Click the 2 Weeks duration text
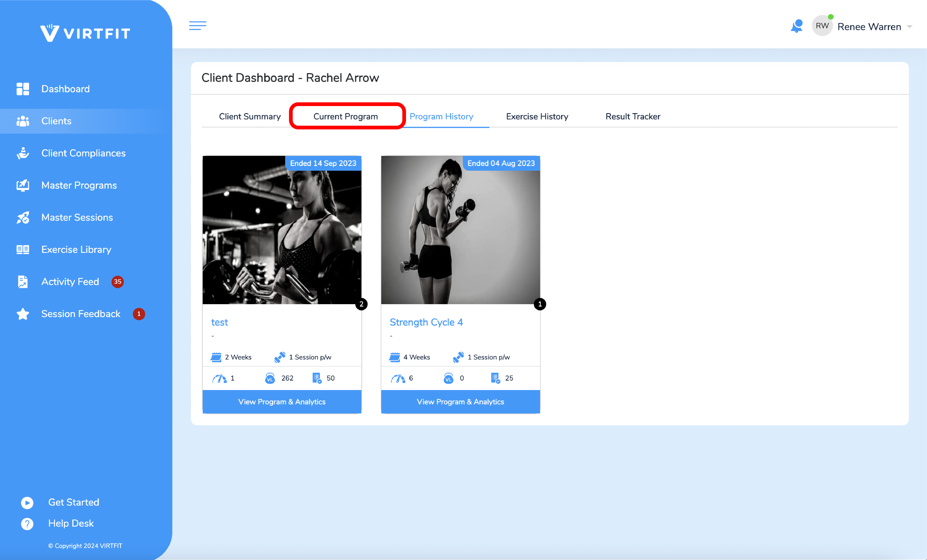 point(238,357)
